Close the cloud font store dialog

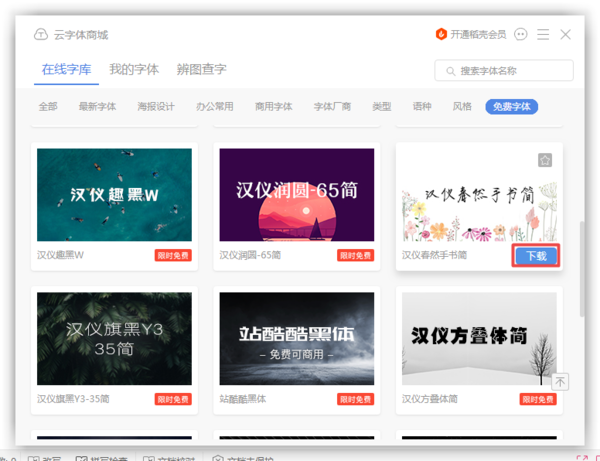[x=566, y=34]
